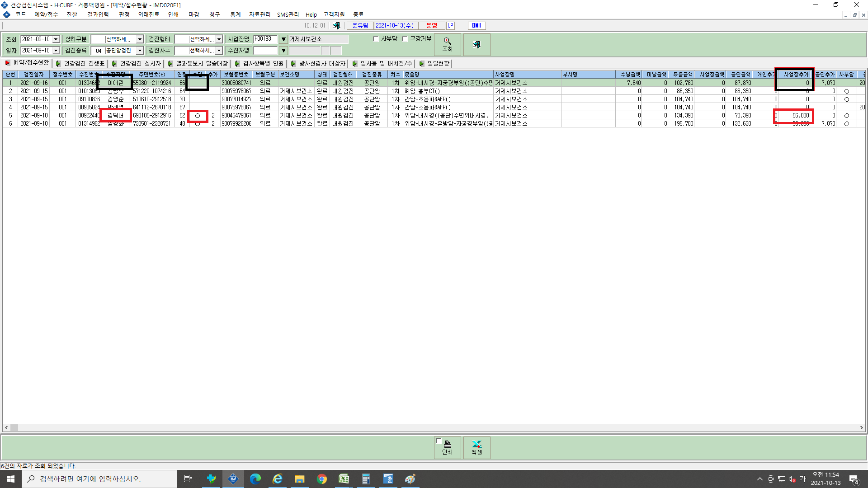Click the 인쇄 printer button
This screenshot has height=488, width=868.
point(447,447)
